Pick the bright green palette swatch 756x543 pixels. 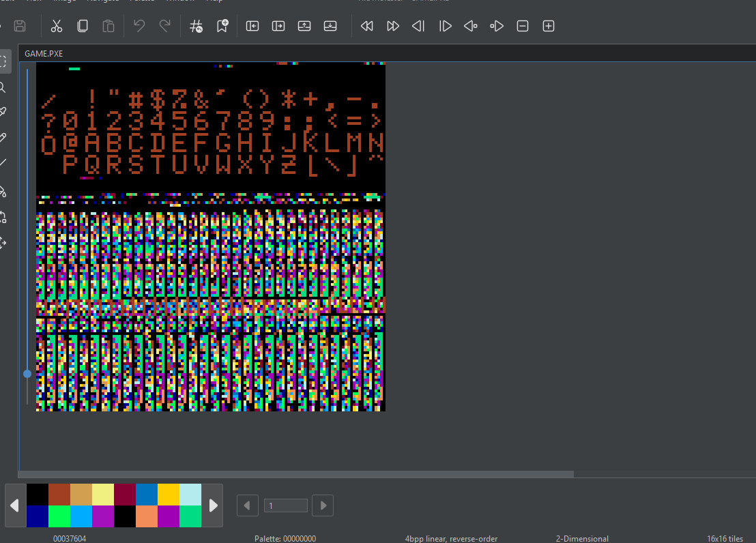point(59,516)
